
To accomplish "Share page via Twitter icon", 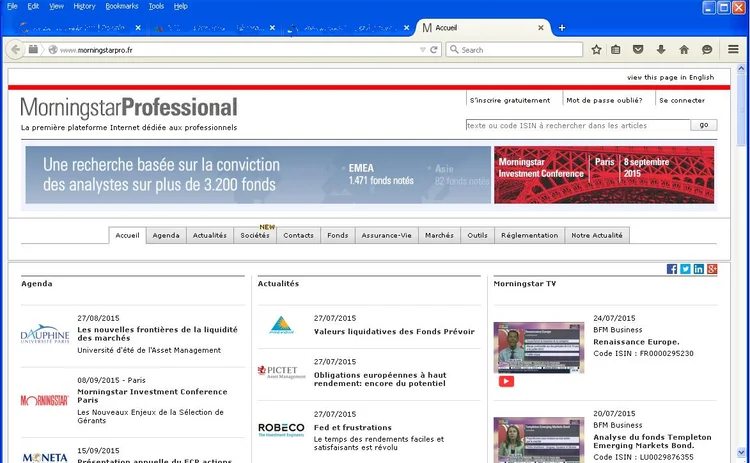I will pyautogui.click(x=685, y=269).
